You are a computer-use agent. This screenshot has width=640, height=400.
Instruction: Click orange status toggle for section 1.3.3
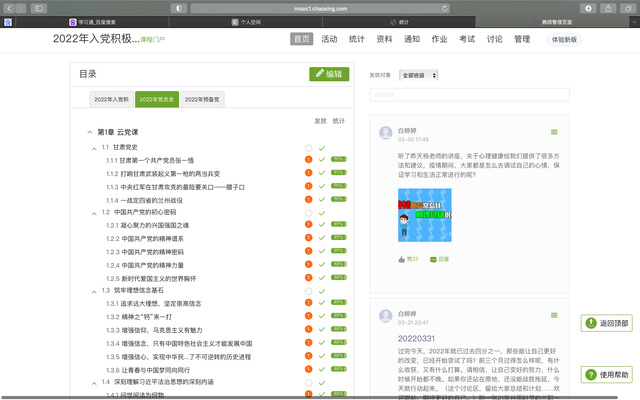(x=309, y=329)
